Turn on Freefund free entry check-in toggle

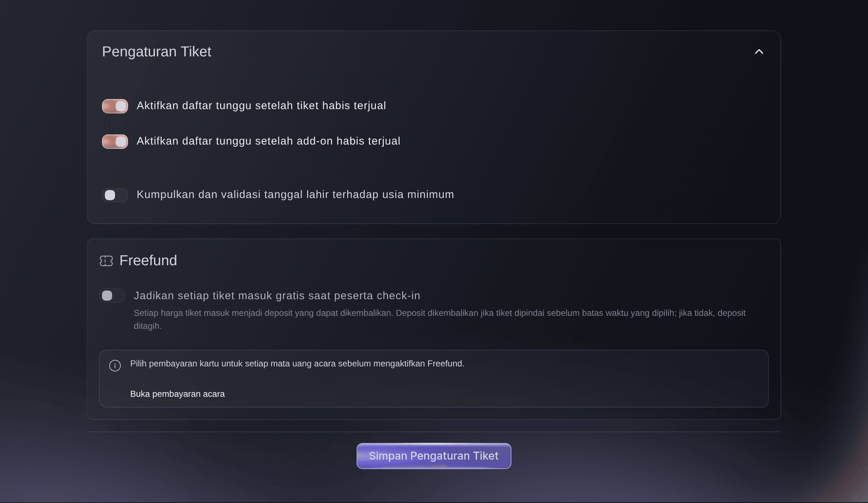click(112, 296)
